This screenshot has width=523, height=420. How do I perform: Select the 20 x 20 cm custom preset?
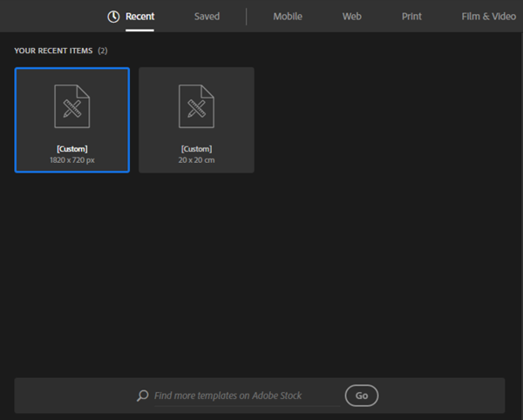tap(196, 120)
